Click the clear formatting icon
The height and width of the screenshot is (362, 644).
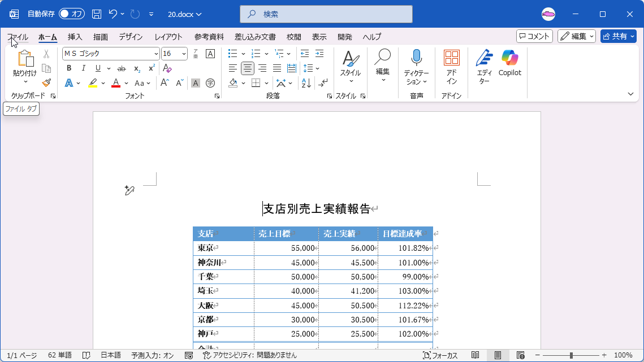click(x=167, y=68)
